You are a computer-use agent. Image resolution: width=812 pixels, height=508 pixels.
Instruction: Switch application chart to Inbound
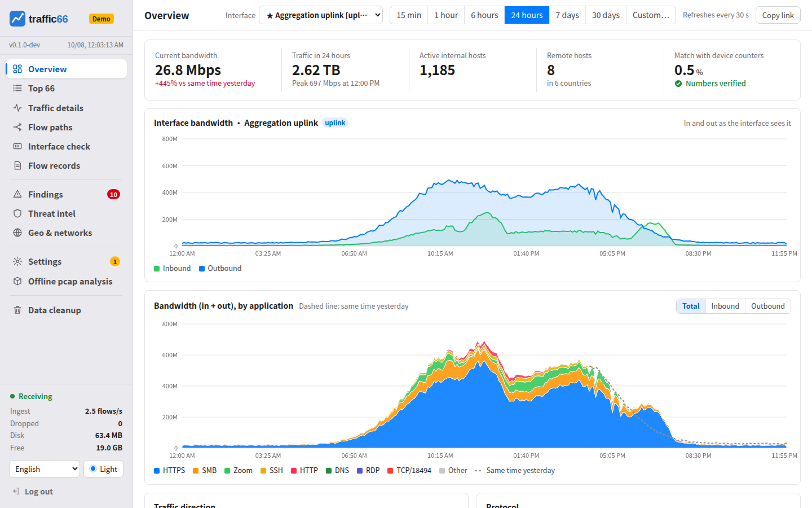tap(725, 306)
